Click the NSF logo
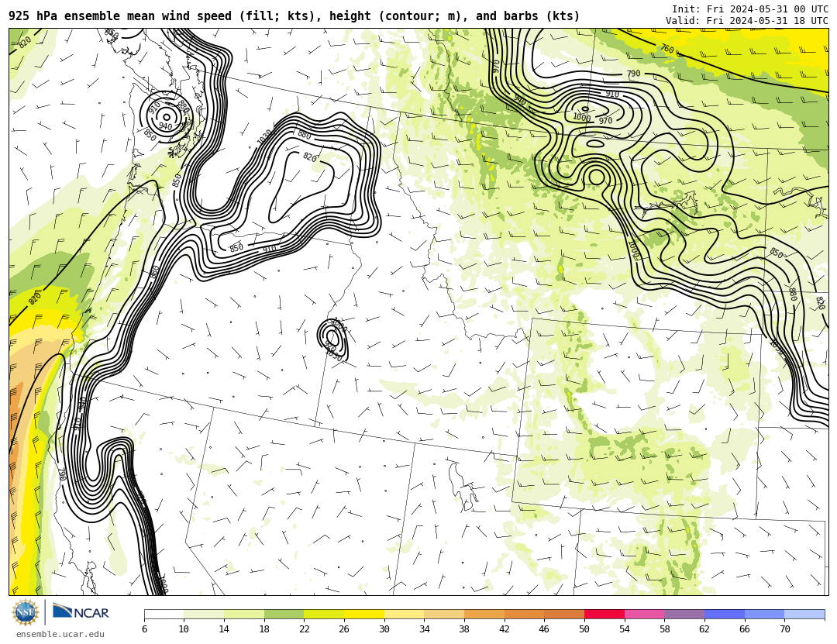This screenshot has height=644, width=837. 26,612
